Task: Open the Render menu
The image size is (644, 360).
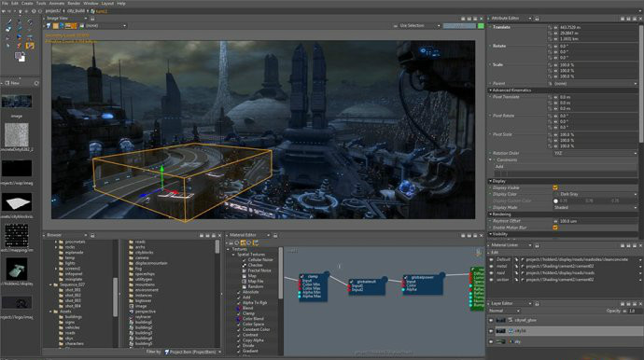Action: 74,4
